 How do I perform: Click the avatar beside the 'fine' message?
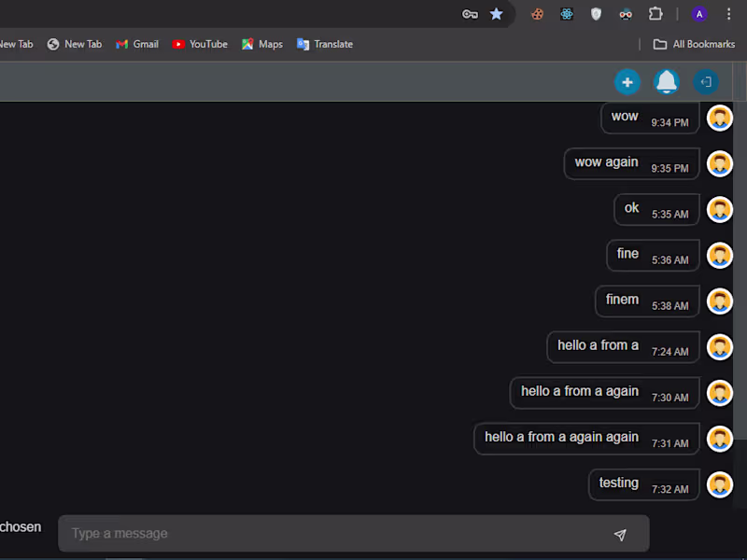(719, 255)
